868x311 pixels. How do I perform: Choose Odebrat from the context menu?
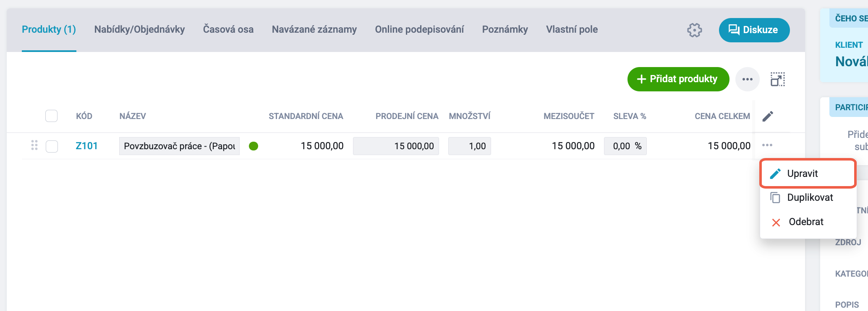(808, 222)
